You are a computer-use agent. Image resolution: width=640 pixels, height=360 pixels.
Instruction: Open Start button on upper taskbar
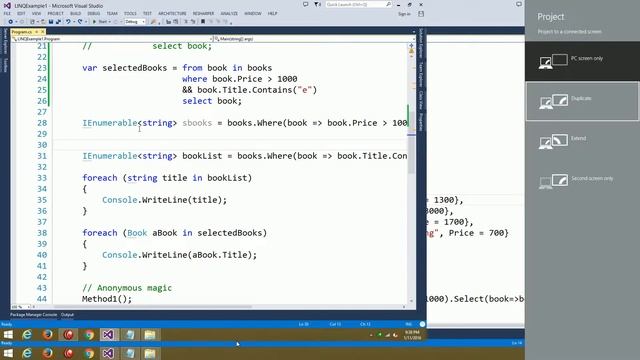(8, 335)
